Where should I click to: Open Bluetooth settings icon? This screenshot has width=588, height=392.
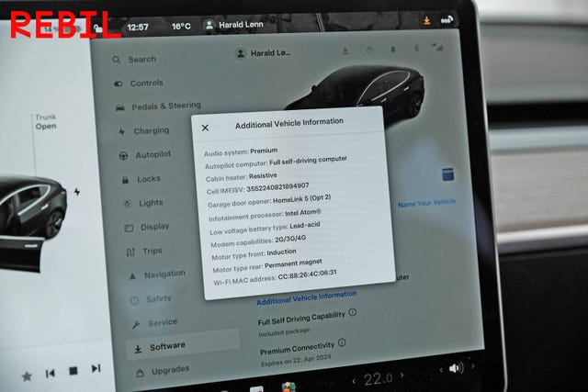(x=416, y=48)
